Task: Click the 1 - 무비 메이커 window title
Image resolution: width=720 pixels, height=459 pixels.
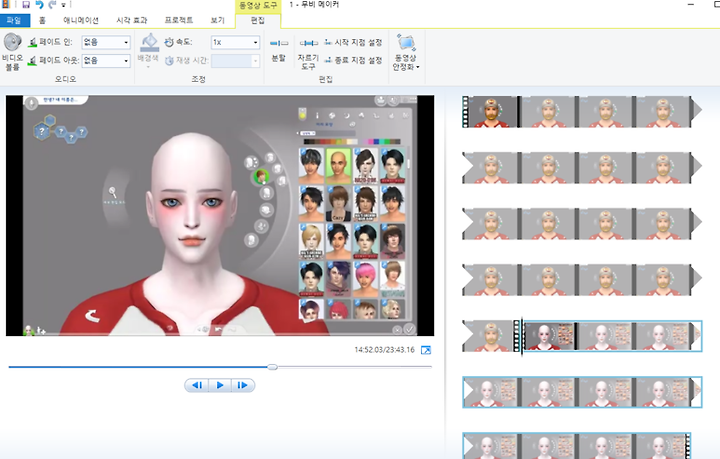Action: pyautogui.click(x=314, y=5)
